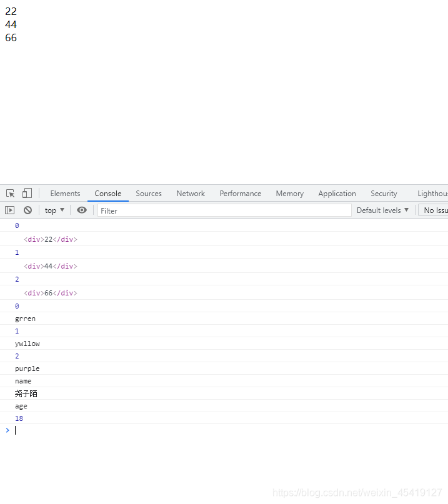The width and height of the screenshot is (448, 504).
Task: Click the 44 text on the page
Action: pyautogui.click(x=11, y=24)
